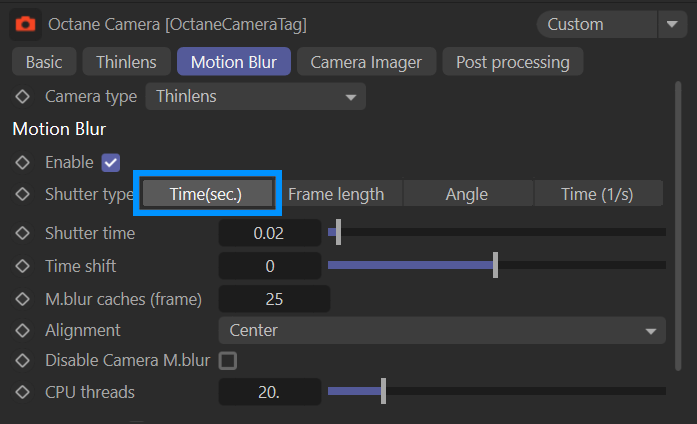Click keyframe diamond beside Camera type

click(x=22, y=97)
